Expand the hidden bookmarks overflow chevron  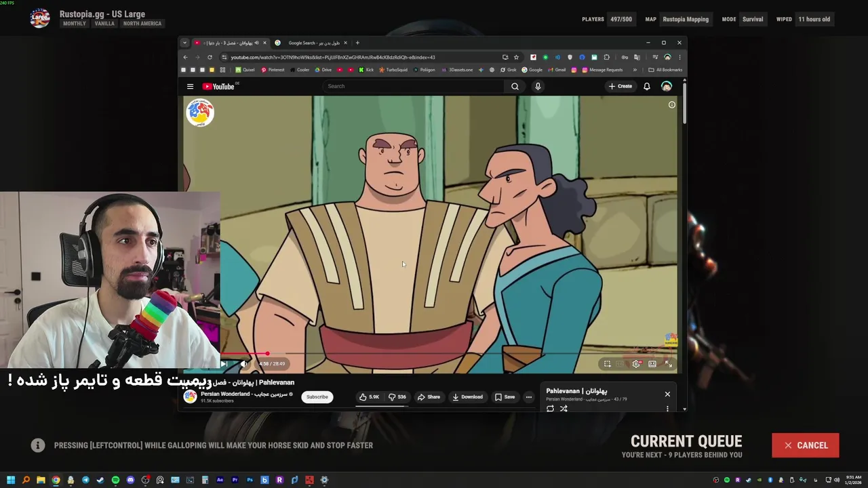point(635,70)
